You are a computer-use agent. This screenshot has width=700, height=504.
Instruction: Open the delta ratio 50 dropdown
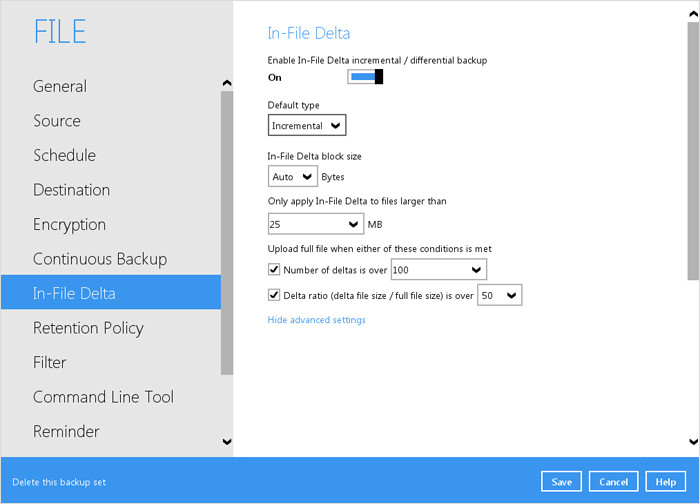[500, 295]
